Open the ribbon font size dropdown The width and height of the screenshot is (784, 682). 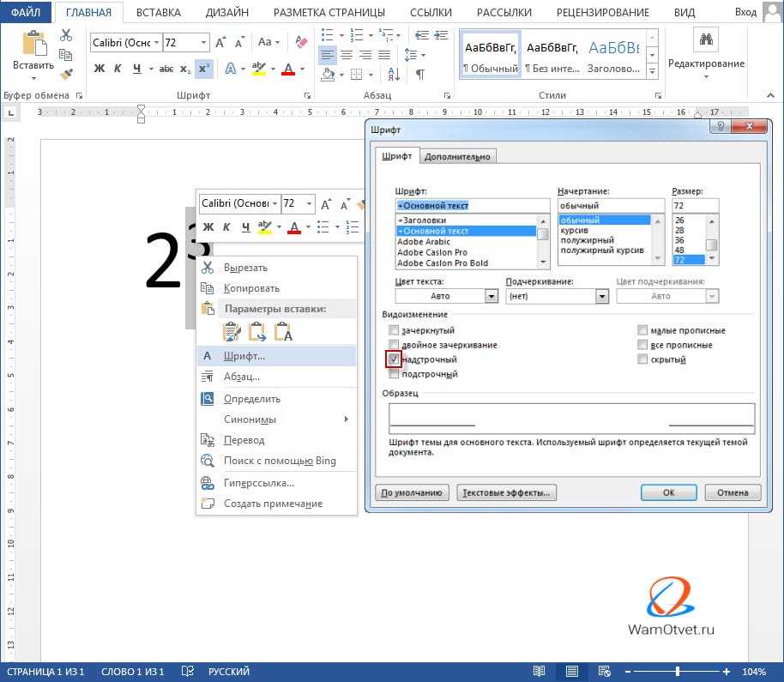pyautogui.click(x=203, y=42)
